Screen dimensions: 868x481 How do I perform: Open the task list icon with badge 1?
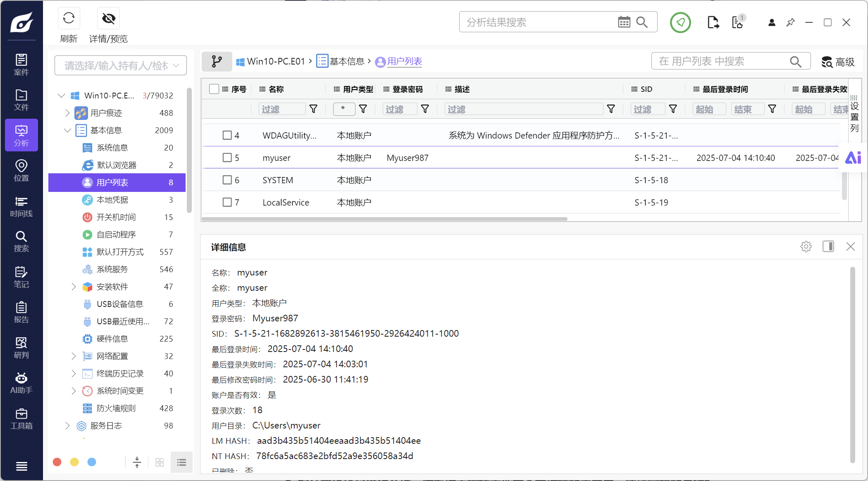click(x=738, y=22)
